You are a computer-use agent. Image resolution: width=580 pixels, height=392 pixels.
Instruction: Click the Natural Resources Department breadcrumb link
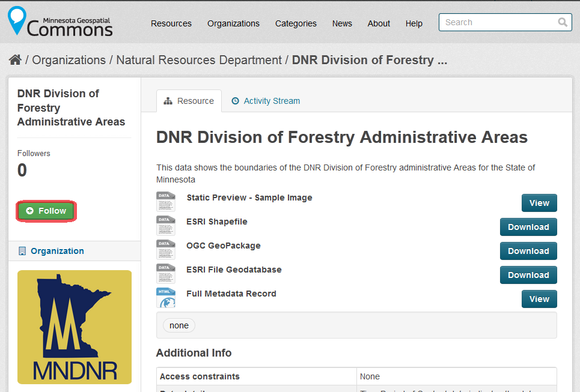(199, 60)
